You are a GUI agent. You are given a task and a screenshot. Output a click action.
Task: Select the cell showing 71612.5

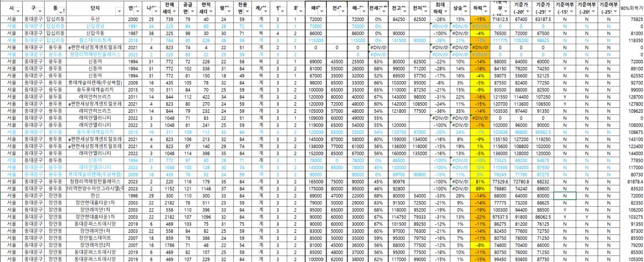pos(499,19)
